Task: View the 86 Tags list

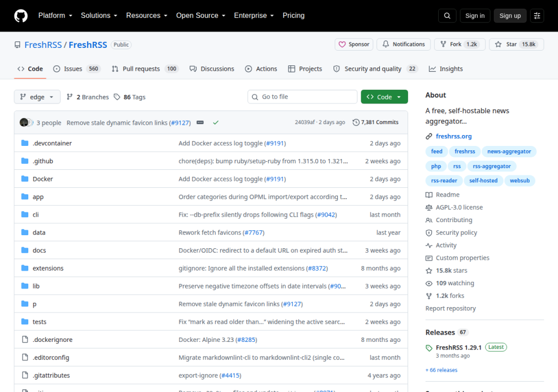Action: click(x=130, y=97)
